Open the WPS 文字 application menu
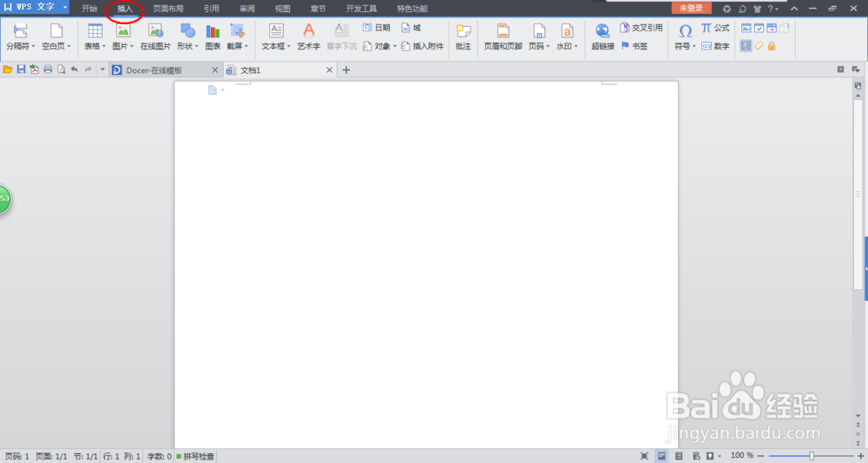This screenshot has width=868, height=463. 35,7
